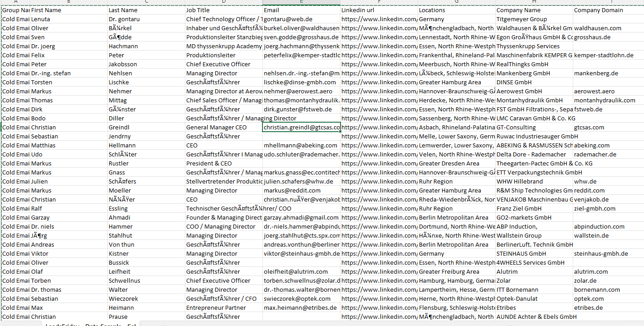This screenshot has height=326, width=644.
Task: Click the "Thyssenkrupp Services" cell
Action: pyautogui.click(x=534, y=46)
